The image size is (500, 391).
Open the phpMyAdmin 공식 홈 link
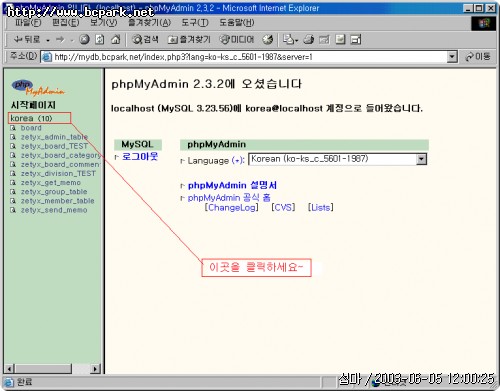click(x=229, y=198)
